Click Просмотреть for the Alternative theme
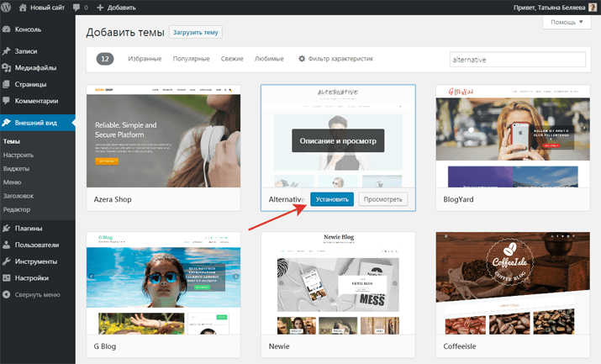Screen dimensions: 601x364 click(383, 199)
